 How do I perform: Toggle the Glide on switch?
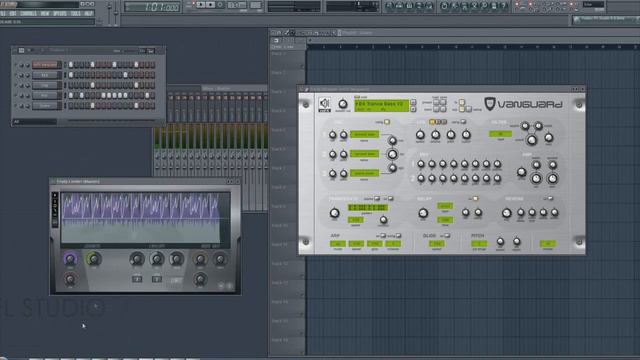pos(447,236)
